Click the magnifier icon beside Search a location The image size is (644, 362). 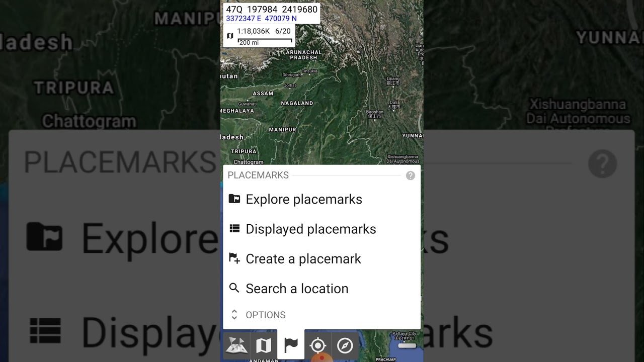tap(234, 288)
